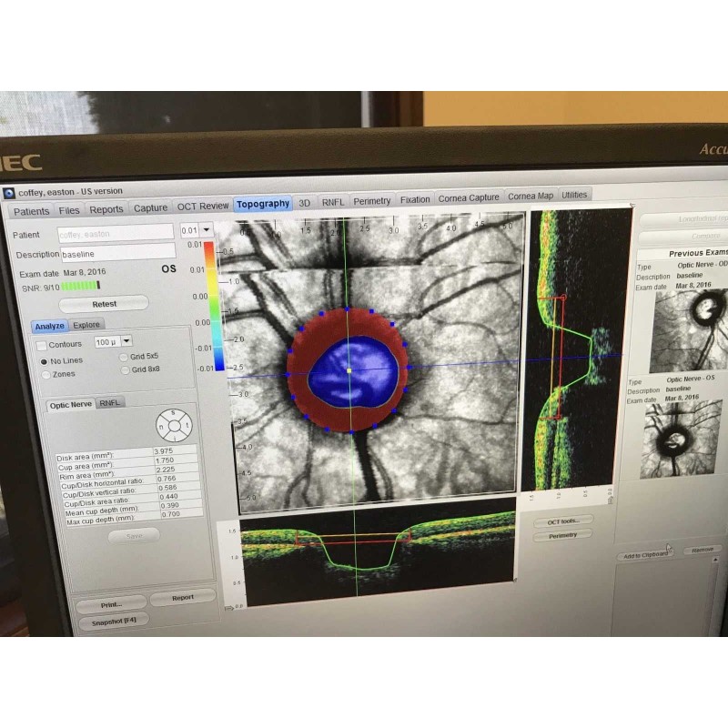Click the clipboard list scrollbar arrow

tap(715, 561)
